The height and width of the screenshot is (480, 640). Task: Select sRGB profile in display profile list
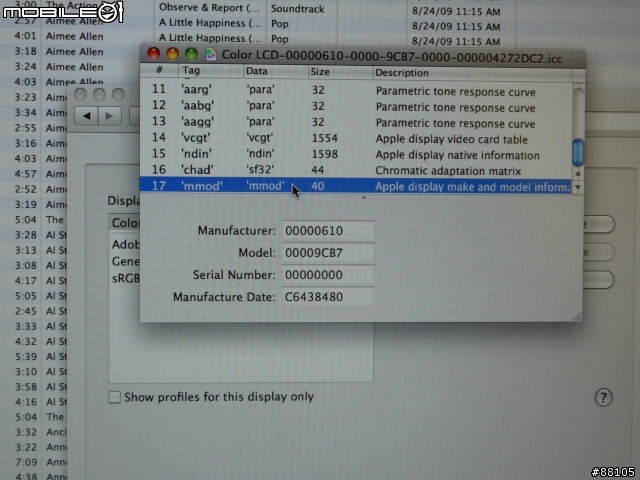click(125, 278)
